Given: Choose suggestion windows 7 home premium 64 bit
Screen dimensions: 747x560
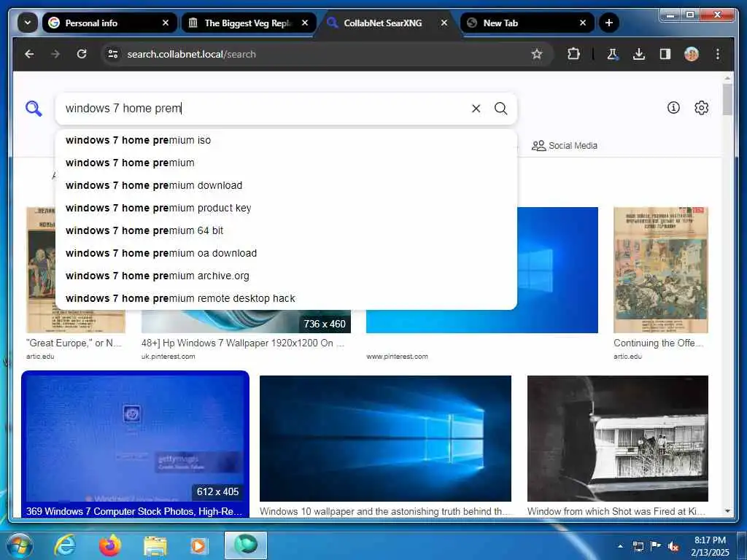Looking at the screenshot, I should [286, 230].
